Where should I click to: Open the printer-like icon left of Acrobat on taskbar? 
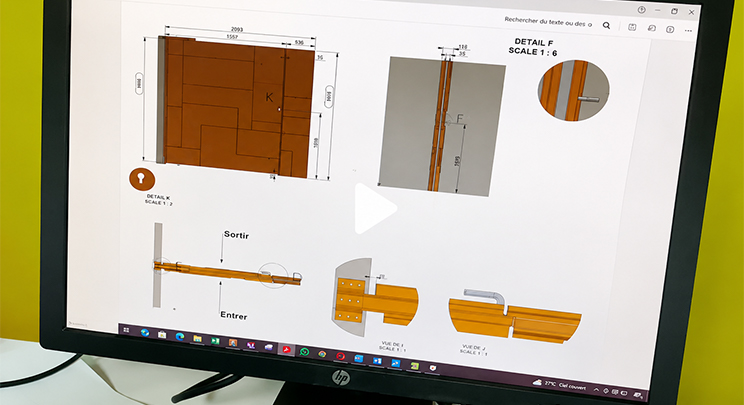click(x=269, y=347)
